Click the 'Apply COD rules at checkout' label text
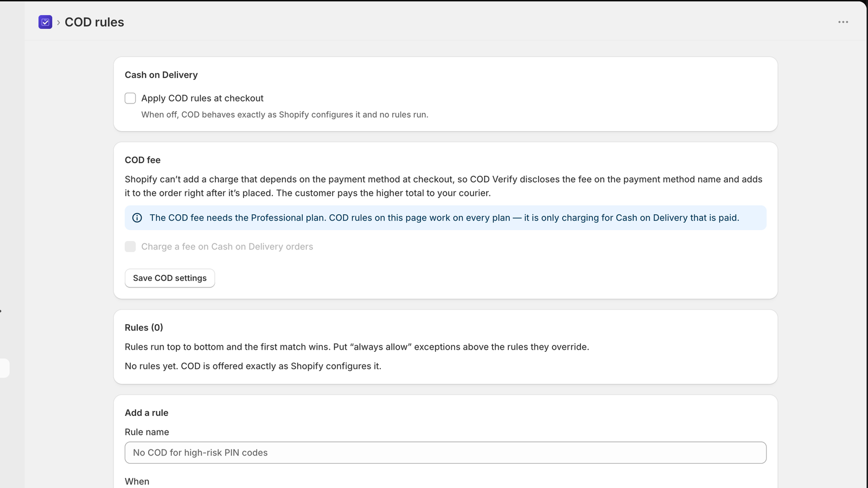This screenshot has height=488, width=868. pyautogui.click(x=202, y=98)
